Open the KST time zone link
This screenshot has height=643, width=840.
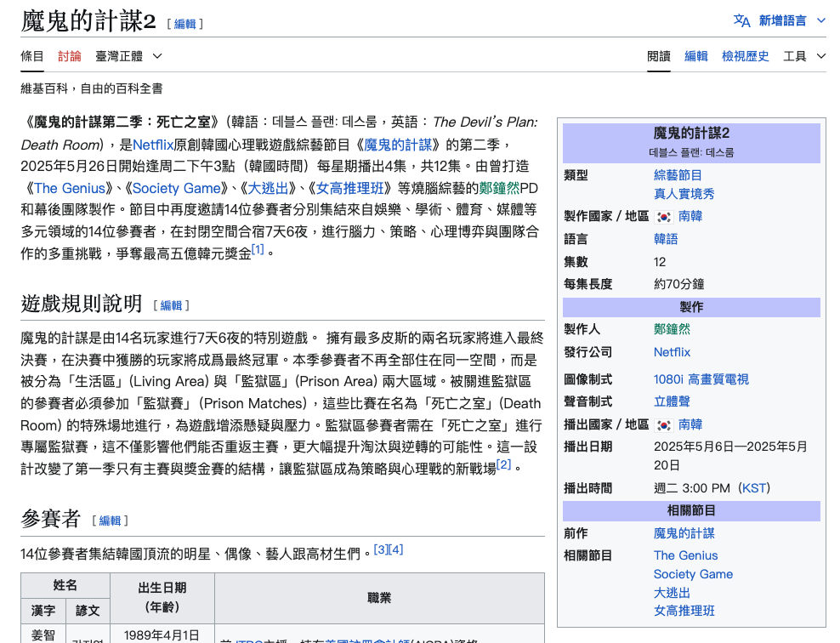point(754,488)
